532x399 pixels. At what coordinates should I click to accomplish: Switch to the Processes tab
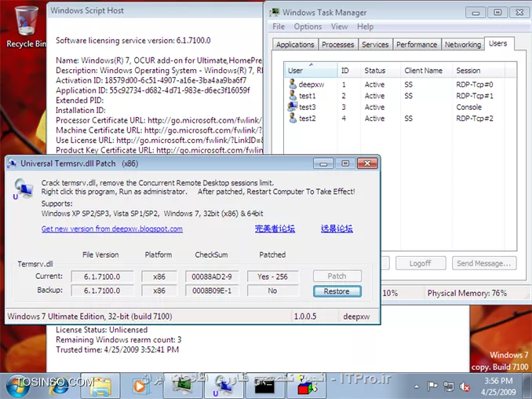tap(337, 45)
